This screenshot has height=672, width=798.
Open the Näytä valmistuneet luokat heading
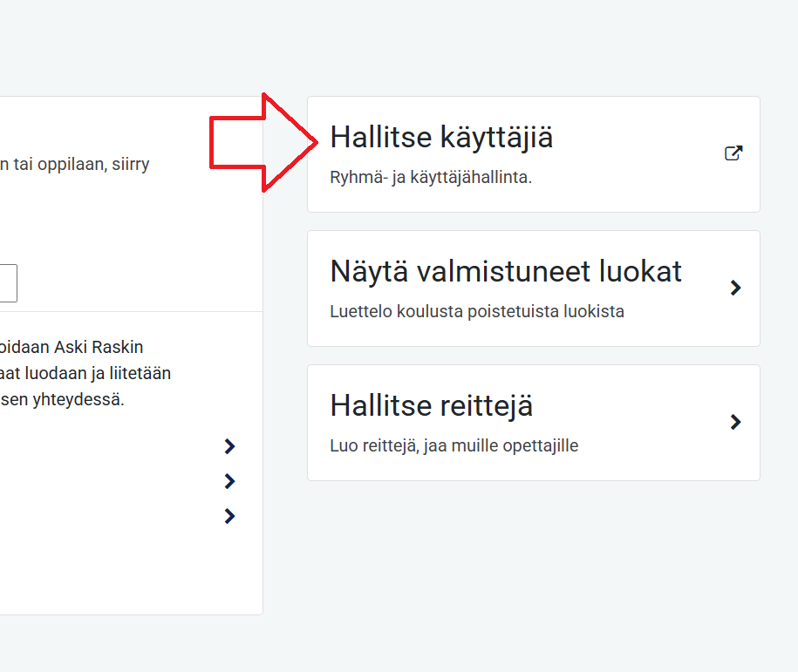point(506,272)
